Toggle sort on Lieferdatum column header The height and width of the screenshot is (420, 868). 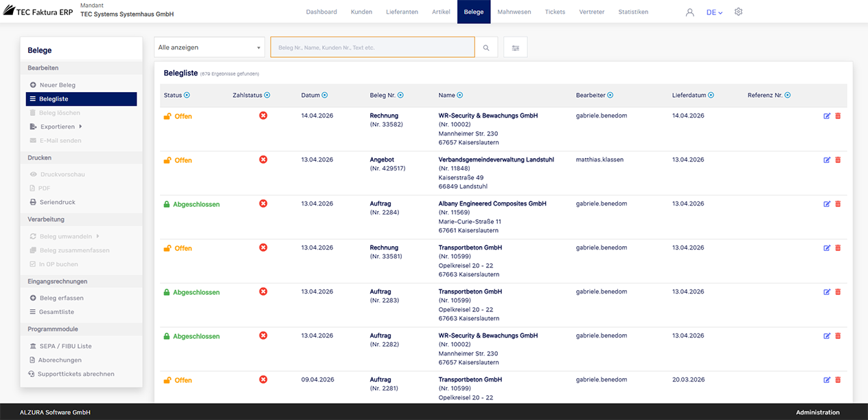click(711, 96)
